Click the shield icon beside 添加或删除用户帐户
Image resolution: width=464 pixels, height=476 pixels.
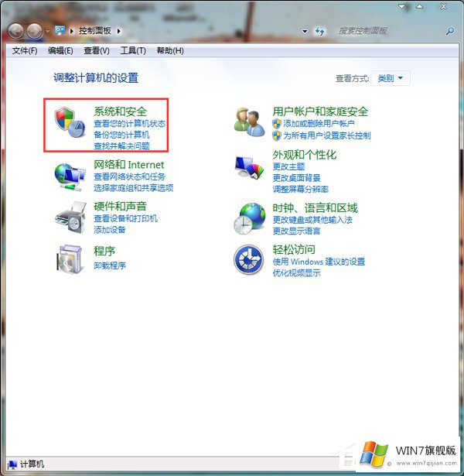pyautogui.click(x=277, y=124)
